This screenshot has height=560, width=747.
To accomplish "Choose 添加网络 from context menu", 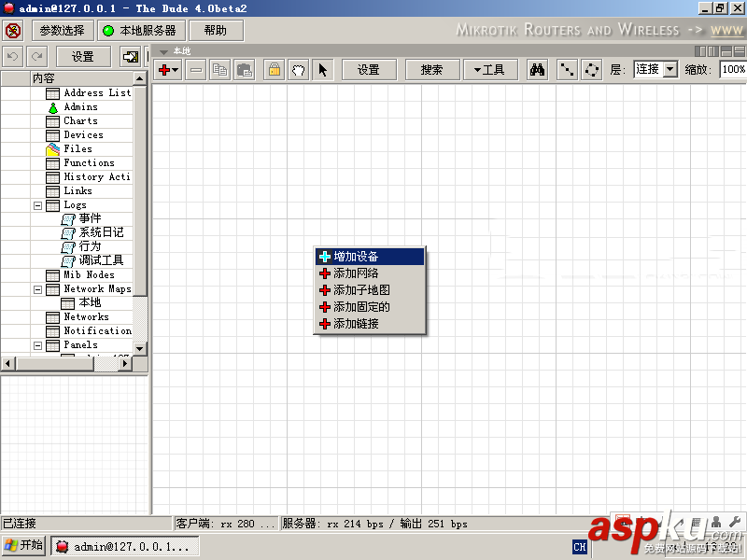I will click(x=370, y=273).
